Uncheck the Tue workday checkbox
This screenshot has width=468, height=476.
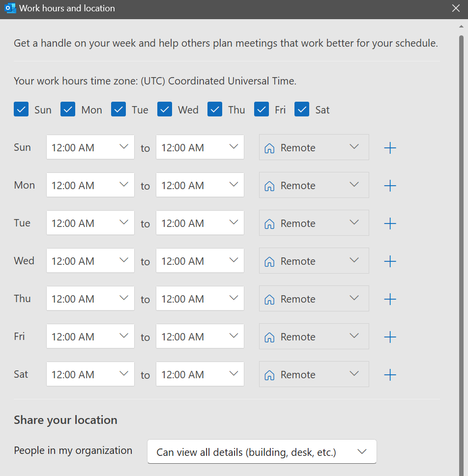tap(118, 109)
